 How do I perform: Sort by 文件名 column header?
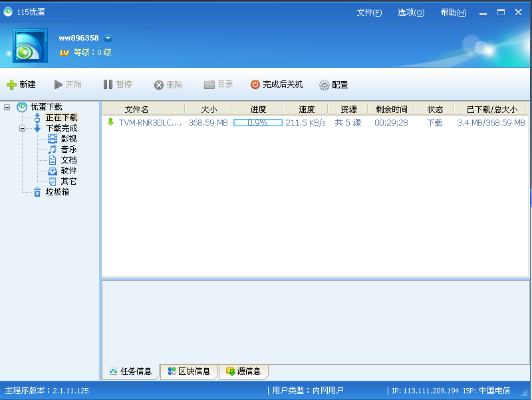(137, 109)
